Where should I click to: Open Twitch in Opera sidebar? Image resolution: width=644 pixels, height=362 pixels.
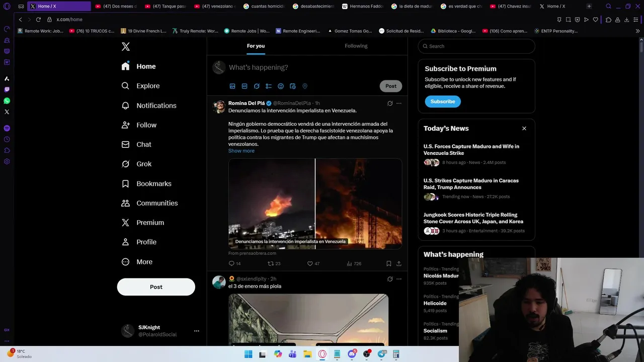7,89
